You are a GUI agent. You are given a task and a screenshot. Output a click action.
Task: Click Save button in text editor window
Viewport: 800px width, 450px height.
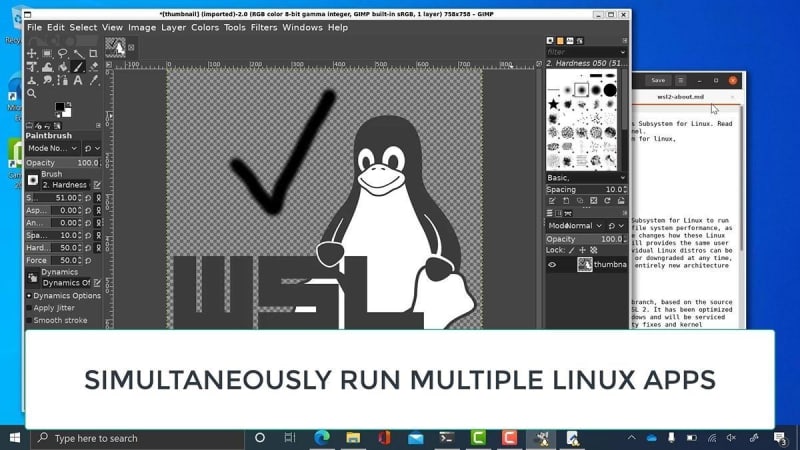tap(658, 81)
